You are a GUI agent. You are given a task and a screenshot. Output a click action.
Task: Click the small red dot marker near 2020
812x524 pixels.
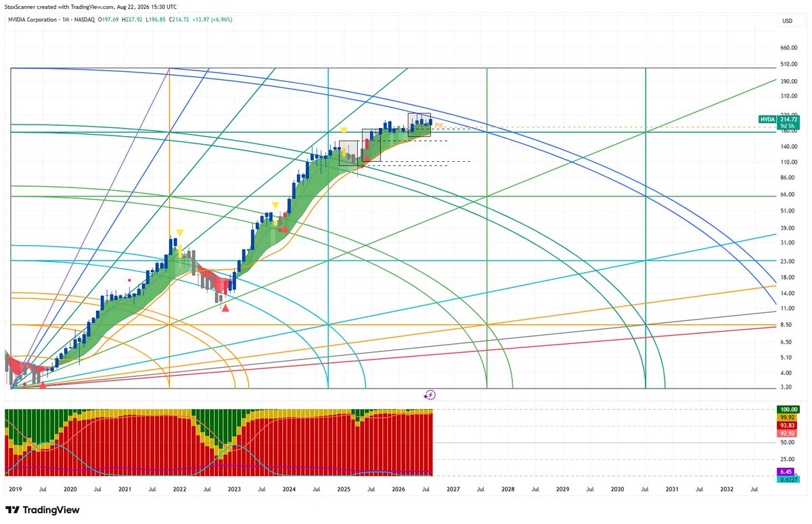129,279
